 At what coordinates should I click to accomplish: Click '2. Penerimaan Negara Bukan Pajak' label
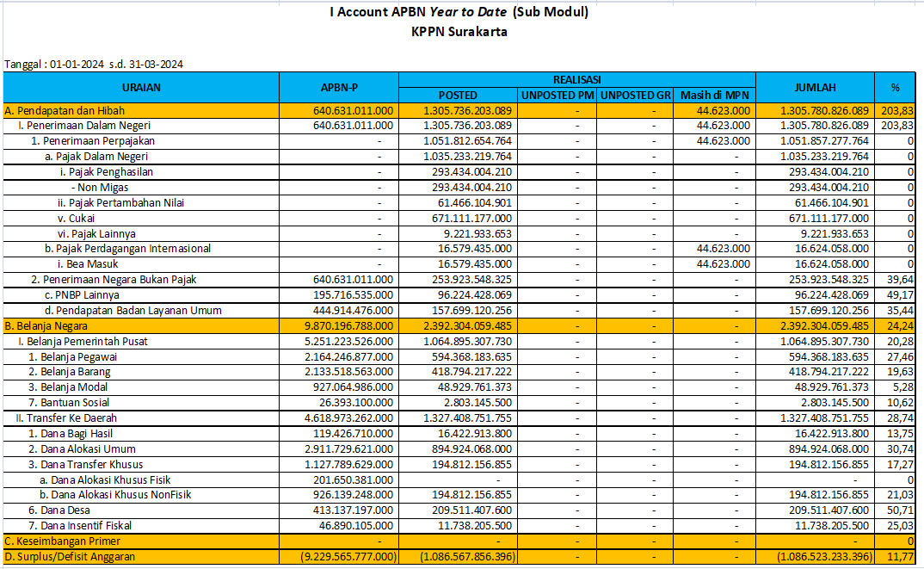(x=114, y=280)
